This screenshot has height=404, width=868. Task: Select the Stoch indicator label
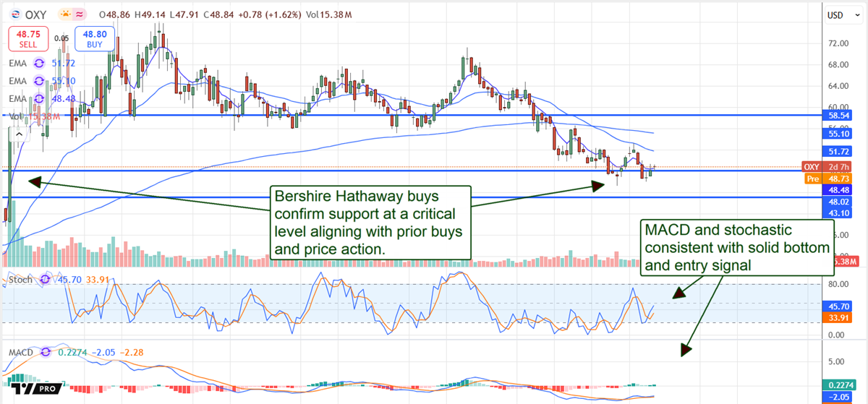[x=20, y=278]
